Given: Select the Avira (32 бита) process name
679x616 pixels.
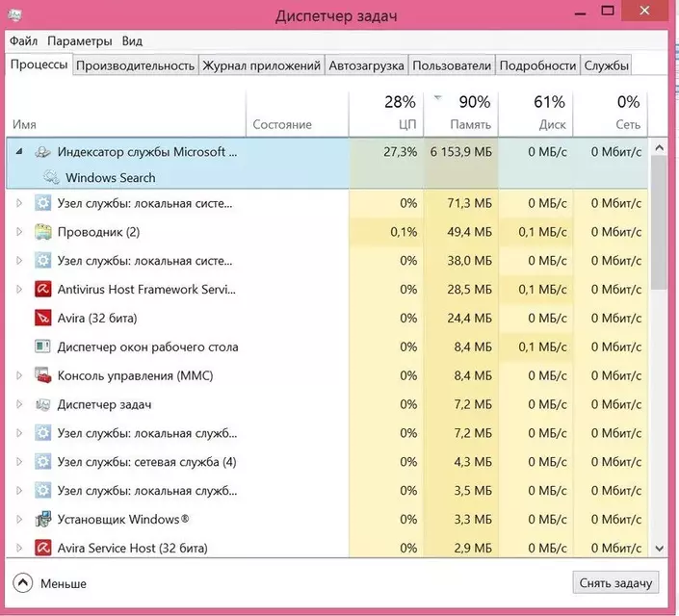Looking at the screenshot, I should [97, 319].
